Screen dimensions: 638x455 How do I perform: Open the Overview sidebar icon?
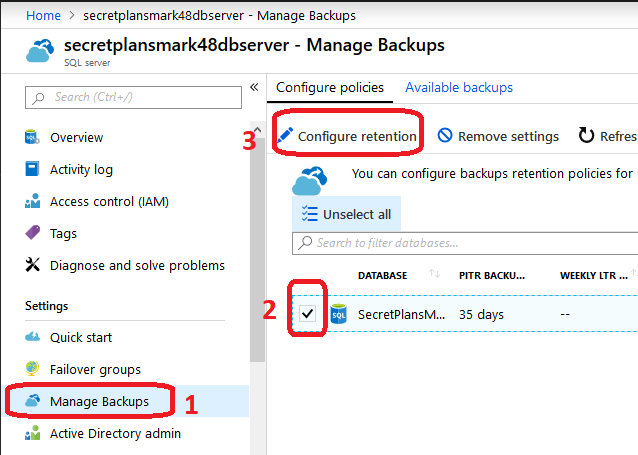coord(32,137)
